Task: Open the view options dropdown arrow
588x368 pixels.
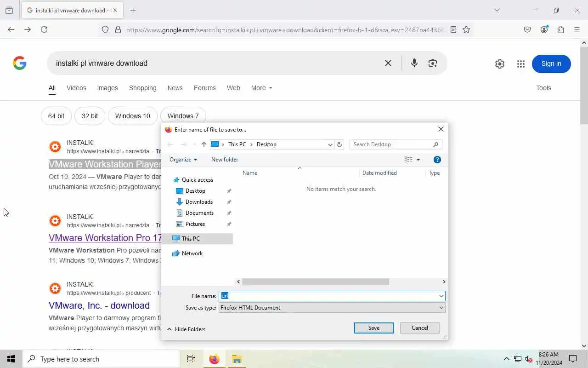Action: pos(418,160)
